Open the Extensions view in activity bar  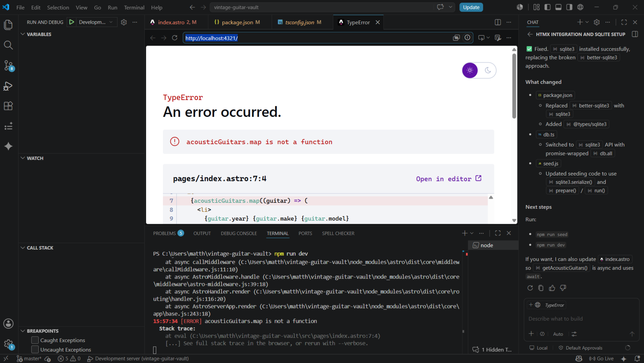pyautogui.click(x=8, y=106)
